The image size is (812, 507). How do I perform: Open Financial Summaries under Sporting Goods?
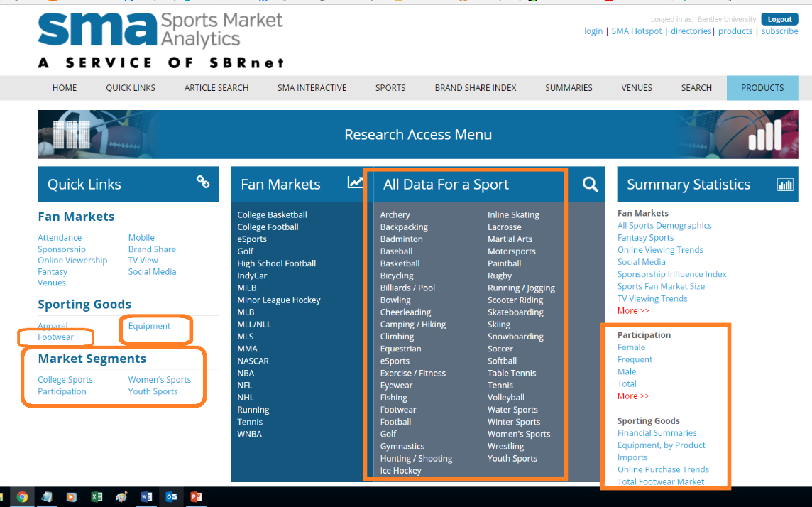click(657, 433)
